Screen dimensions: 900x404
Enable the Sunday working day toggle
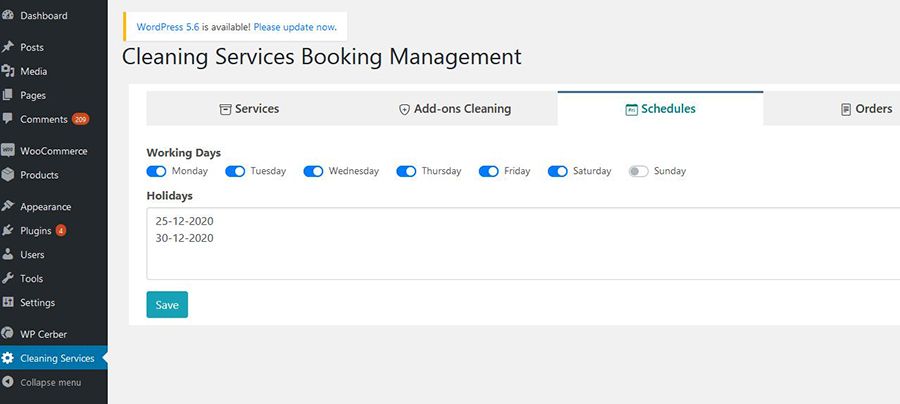point(638,171)
